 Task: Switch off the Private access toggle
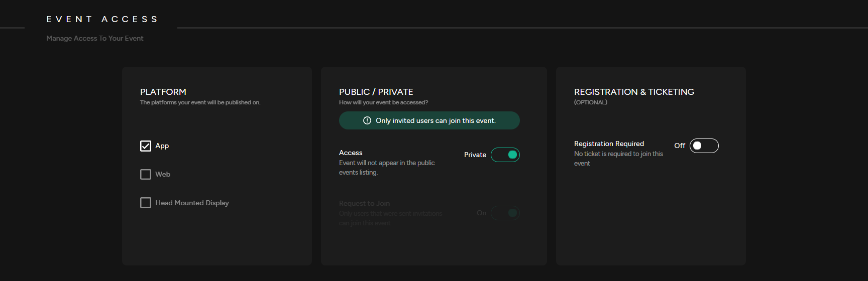pyautogui.click(x=505, y=155)
